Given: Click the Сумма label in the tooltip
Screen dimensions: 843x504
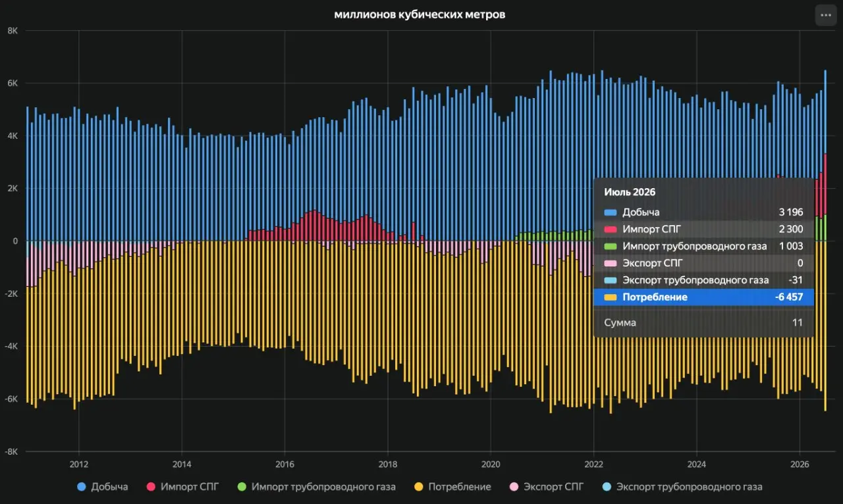Looking at the screenshot, I should [x=620, y=322].
